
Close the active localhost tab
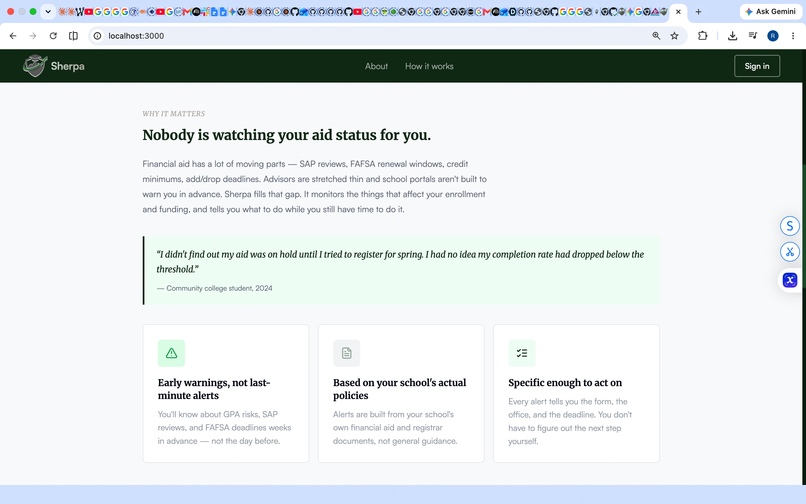click(678, 12)
